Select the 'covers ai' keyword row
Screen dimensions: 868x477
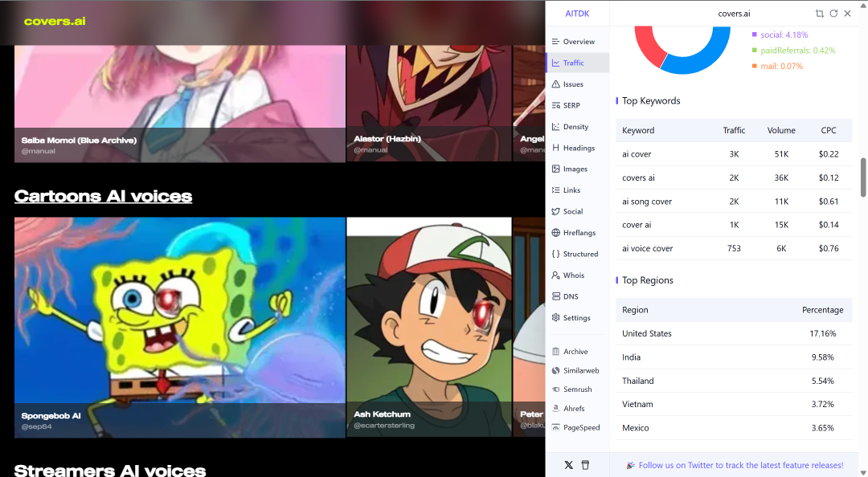734,177
